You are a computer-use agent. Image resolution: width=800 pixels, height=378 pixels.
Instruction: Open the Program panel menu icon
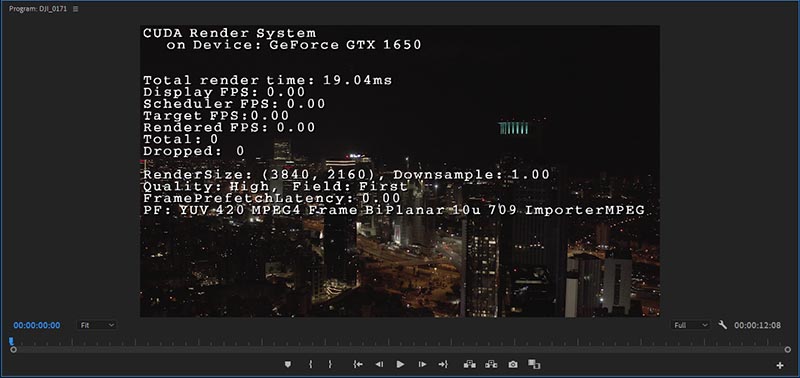[x=76, y=9]
